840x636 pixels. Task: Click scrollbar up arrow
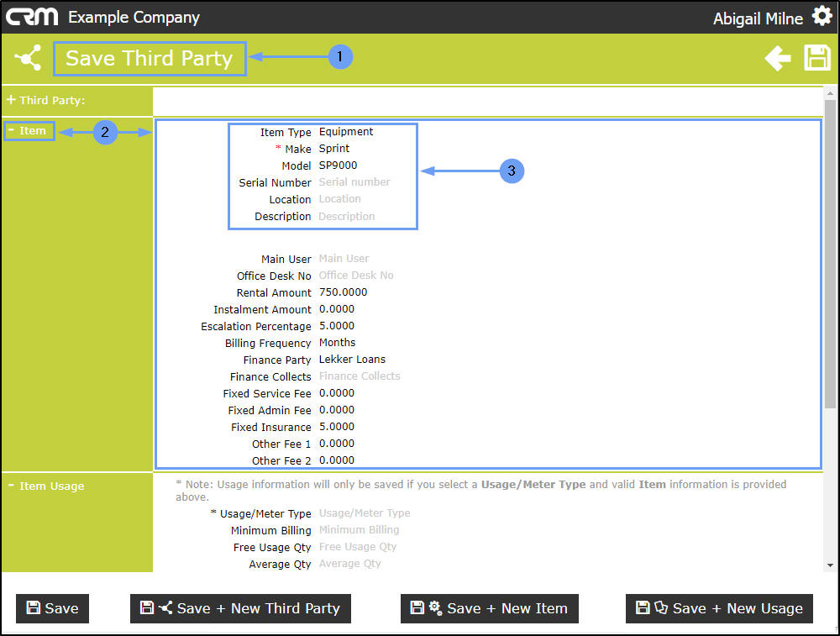tap(830, 93)
